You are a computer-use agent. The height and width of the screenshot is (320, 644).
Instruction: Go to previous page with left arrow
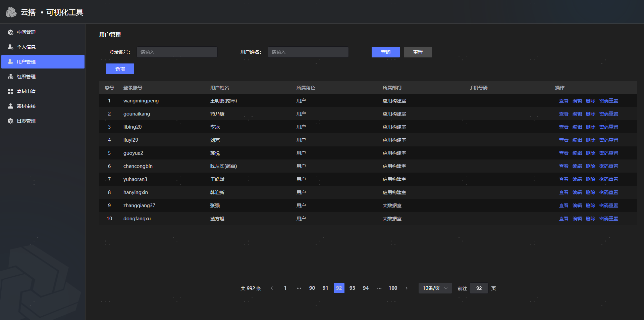[272, 288]
